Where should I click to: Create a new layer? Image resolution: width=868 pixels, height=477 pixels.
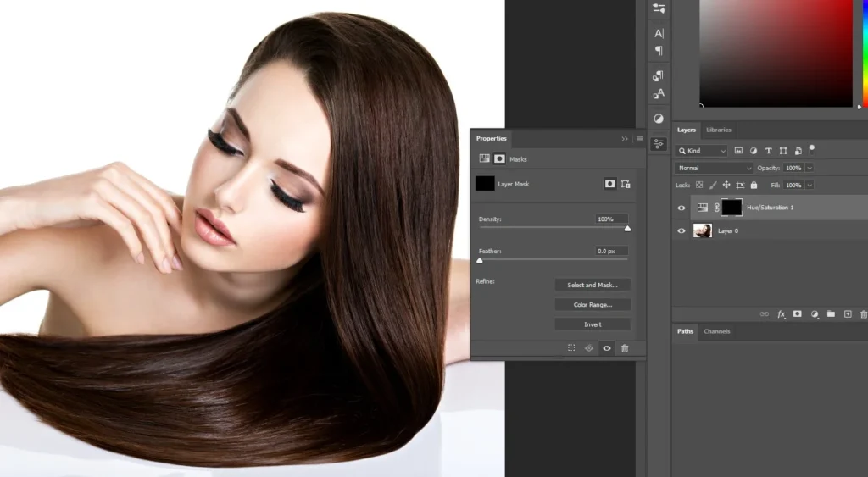coord(848,313)
